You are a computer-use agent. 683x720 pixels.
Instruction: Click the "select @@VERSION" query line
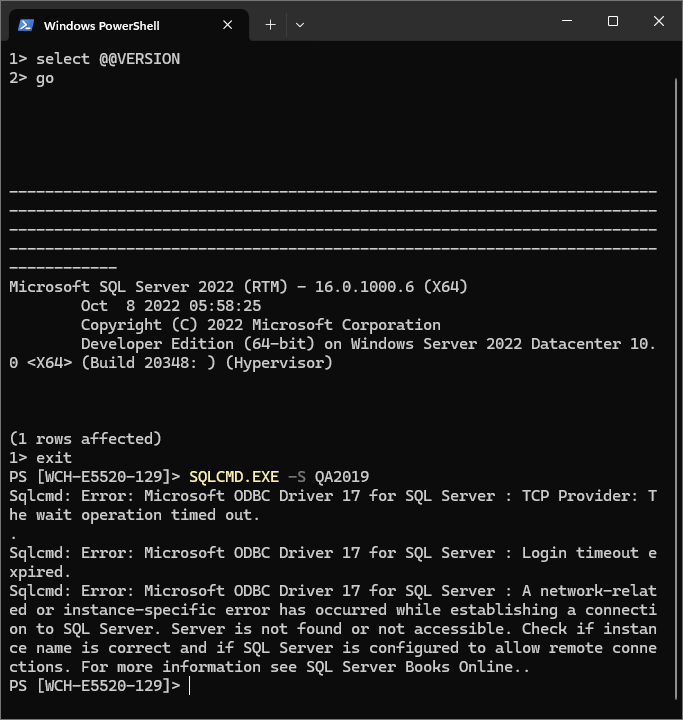tap(108, 59)
